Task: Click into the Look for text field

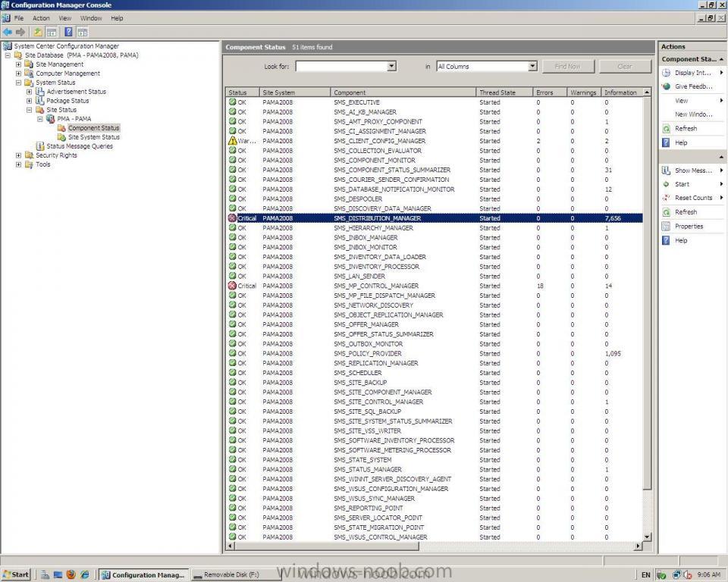Action: coord(342,67)
